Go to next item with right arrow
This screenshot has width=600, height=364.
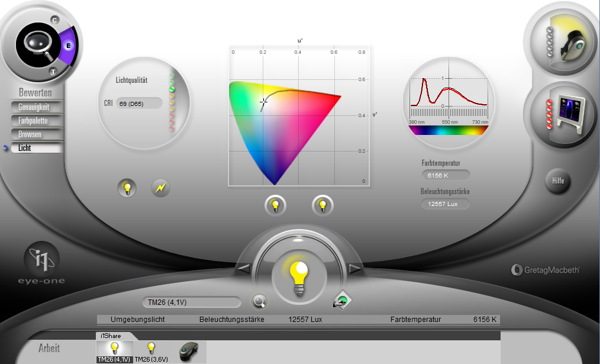coord(354,268)
